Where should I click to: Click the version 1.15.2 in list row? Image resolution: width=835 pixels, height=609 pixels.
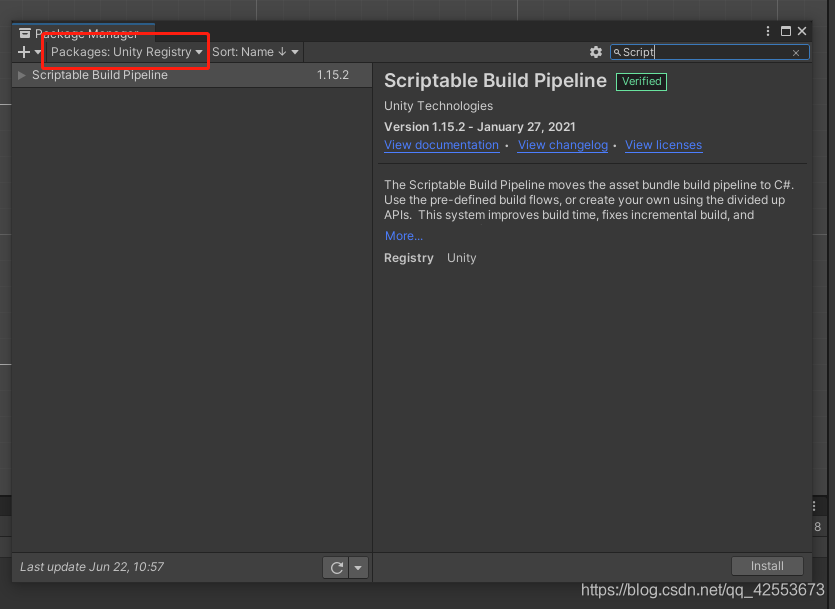[333, 75]
